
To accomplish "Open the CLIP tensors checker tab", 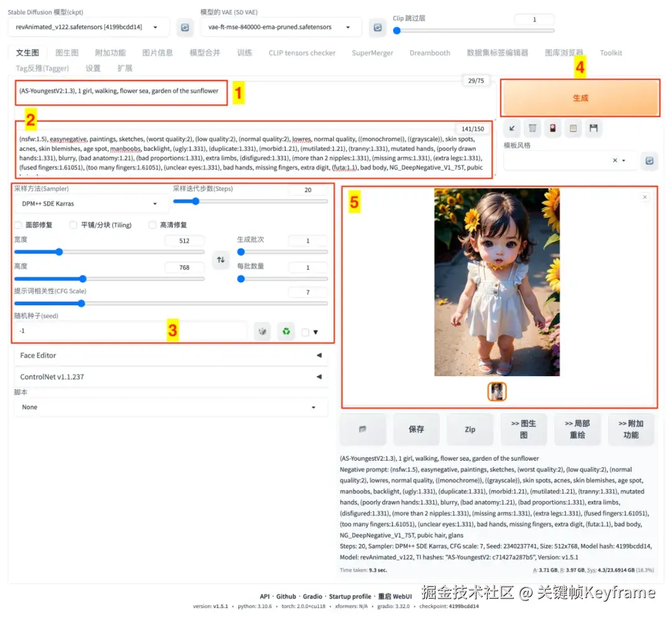I will pos(302,53).
